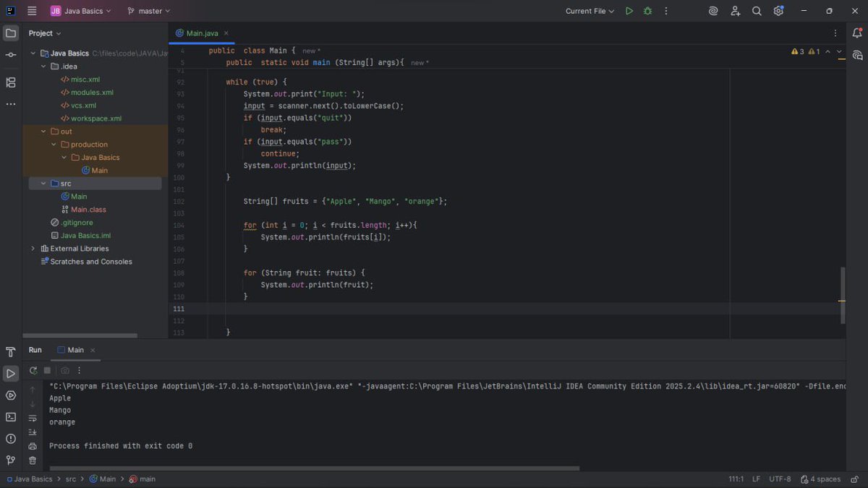Click the editor vertical scrollbar thumb

[842, 295]
